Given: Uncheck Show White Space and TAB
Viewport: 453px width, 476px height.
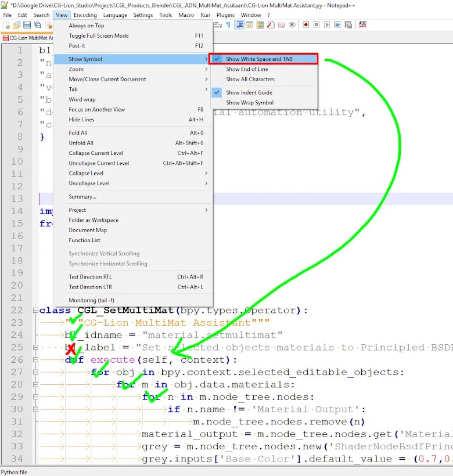Looking at the screenshot, I should (x=264, y=59).
